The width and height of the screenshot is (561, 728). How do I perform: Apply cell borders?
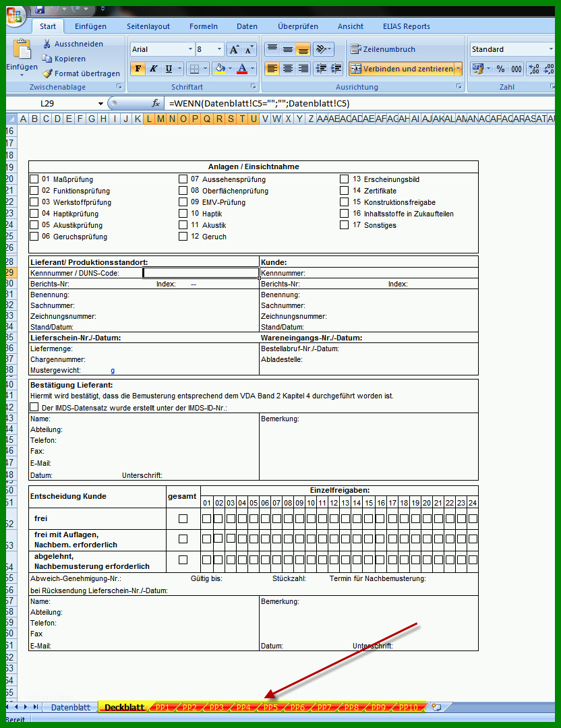pos(195,69)
